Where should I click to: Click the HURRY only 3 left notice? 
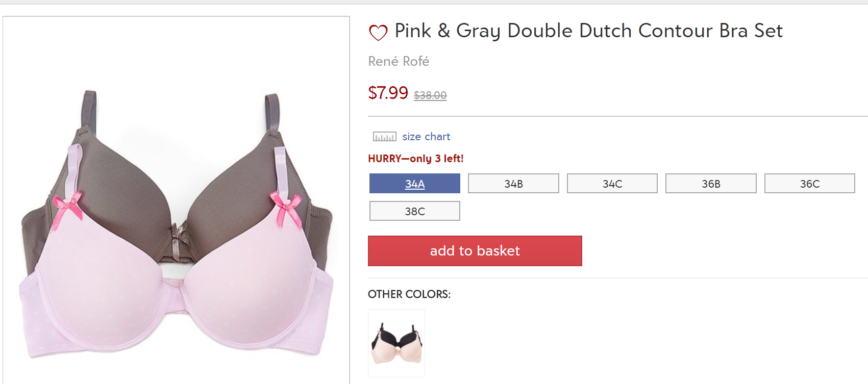415,159
